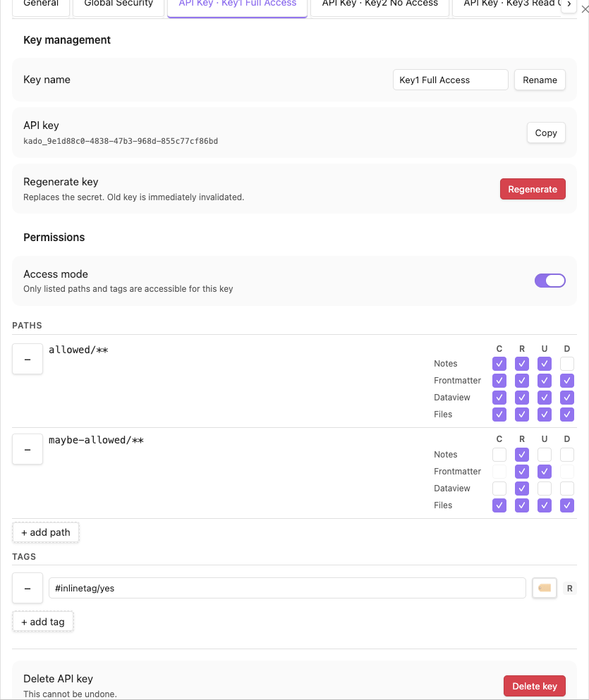Toggle Dataview Read checkbox for maybe-allowed/**

[x=522, y=489]
